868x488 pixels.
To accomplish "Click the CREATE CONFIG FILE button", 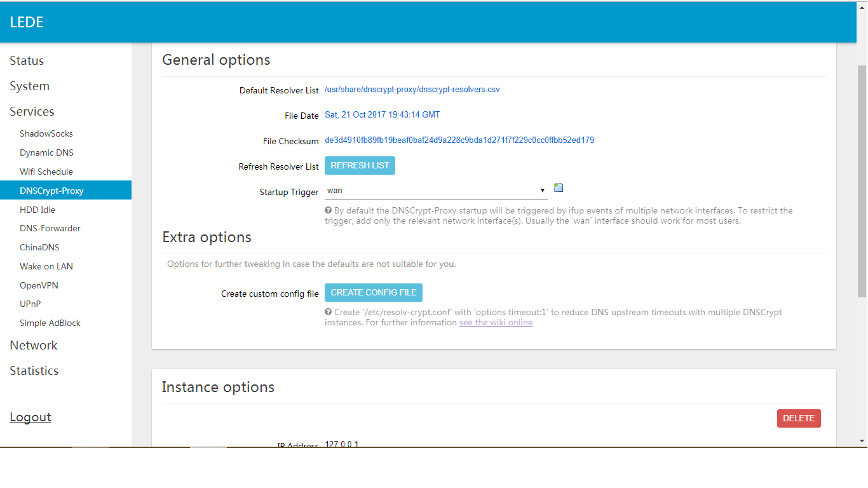I will click(373, 292).
